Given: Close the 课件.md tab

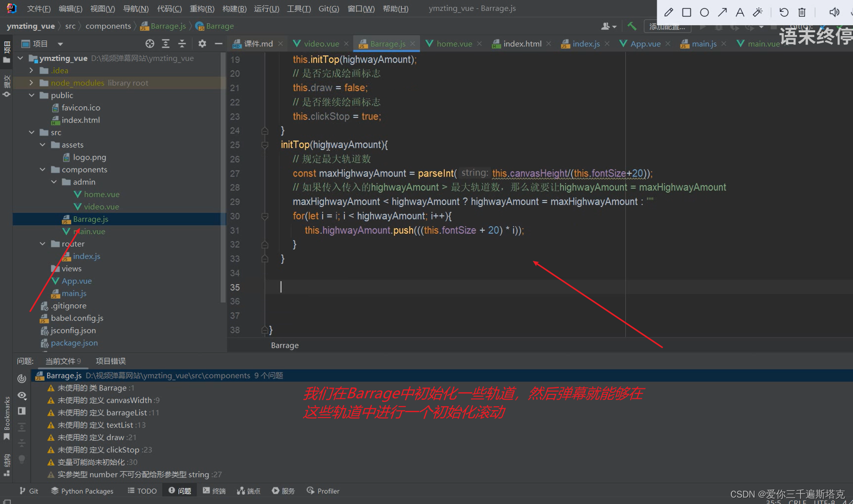Looking at the screenshot, I should 281,43.
